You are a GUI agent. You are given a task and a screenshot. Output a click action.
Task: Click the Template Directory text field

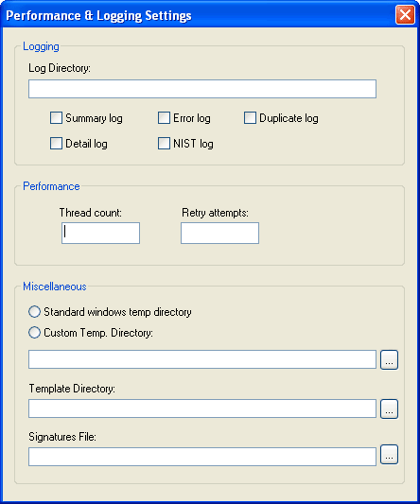pyautogui.click(x=202, y=408)
